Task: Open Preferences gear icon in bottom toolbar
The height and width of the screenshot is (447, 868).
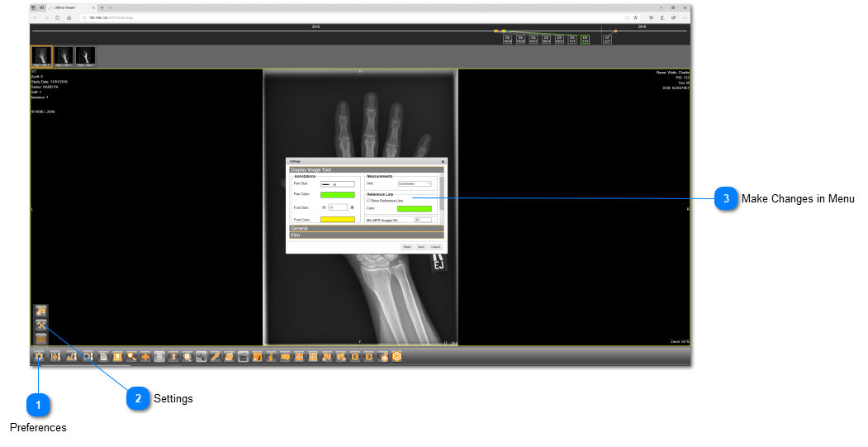Action: pos(39,357)
